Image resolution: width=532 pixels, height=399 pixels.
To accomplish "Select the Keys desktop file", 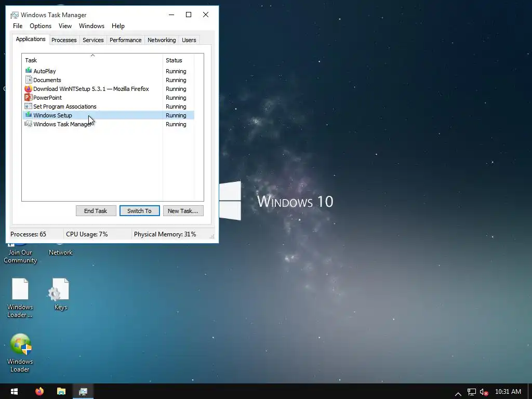I will coord(60,294).
